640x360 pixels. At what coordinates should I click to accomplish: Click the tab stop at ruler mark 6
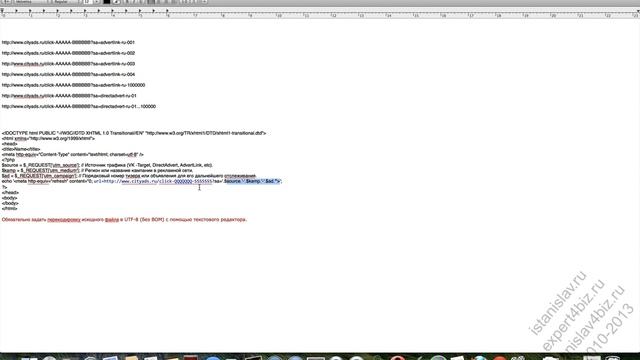[x=167, y=11]
